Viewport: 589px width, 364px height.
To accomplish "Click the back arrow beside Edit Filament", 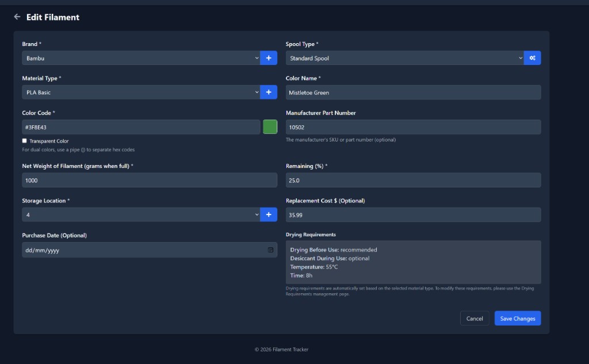I will pos(17,17).
